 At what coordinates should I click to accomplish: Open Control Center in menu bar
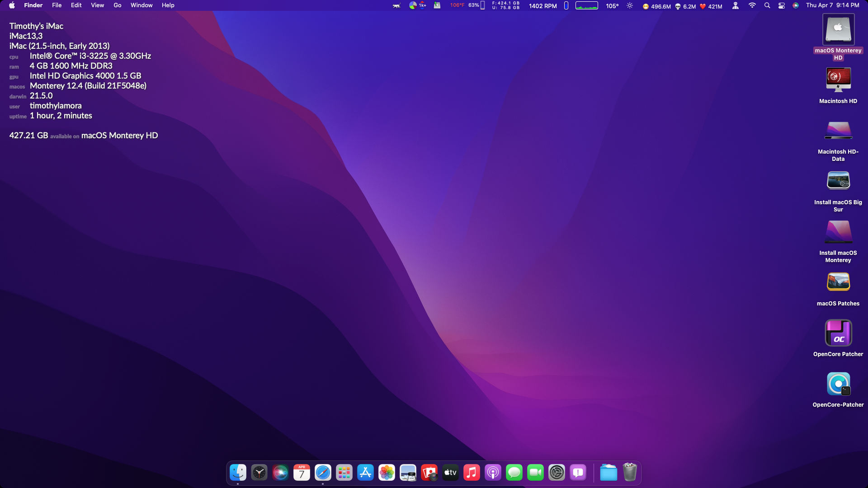coord(781,5)
